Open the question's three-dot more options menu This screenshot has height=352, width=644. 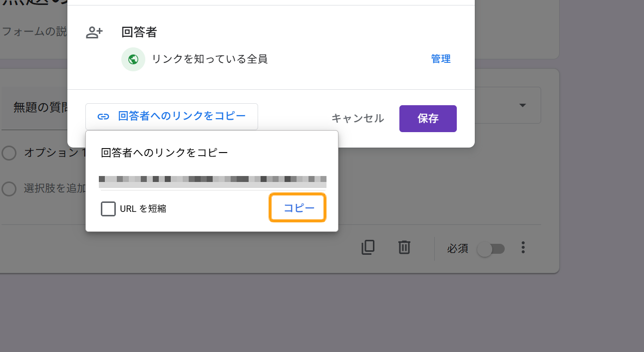(523, 247)
